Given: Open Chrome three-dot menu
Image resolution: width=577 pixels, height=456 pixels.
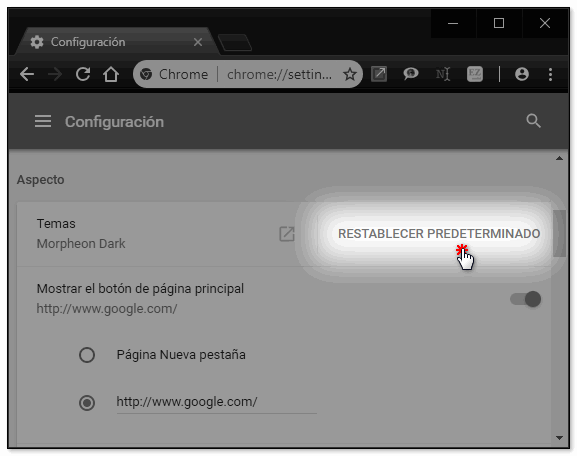Looking at the screenshot, I should tap(550, 74).
